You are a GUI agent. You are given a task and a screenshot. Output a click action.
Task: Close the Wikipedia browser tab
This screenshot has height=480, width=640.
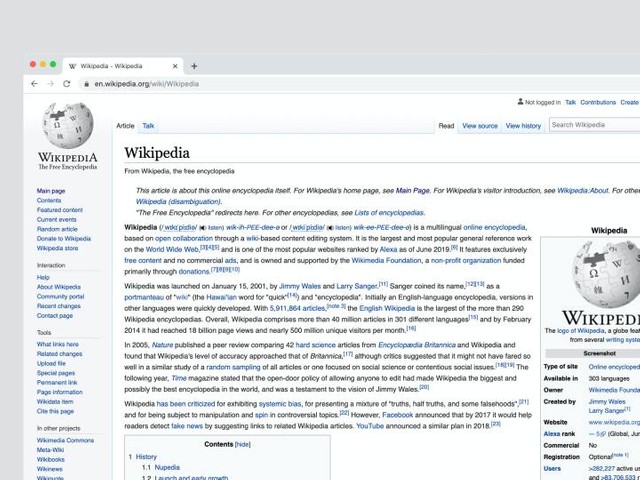(x=175, y=66)
